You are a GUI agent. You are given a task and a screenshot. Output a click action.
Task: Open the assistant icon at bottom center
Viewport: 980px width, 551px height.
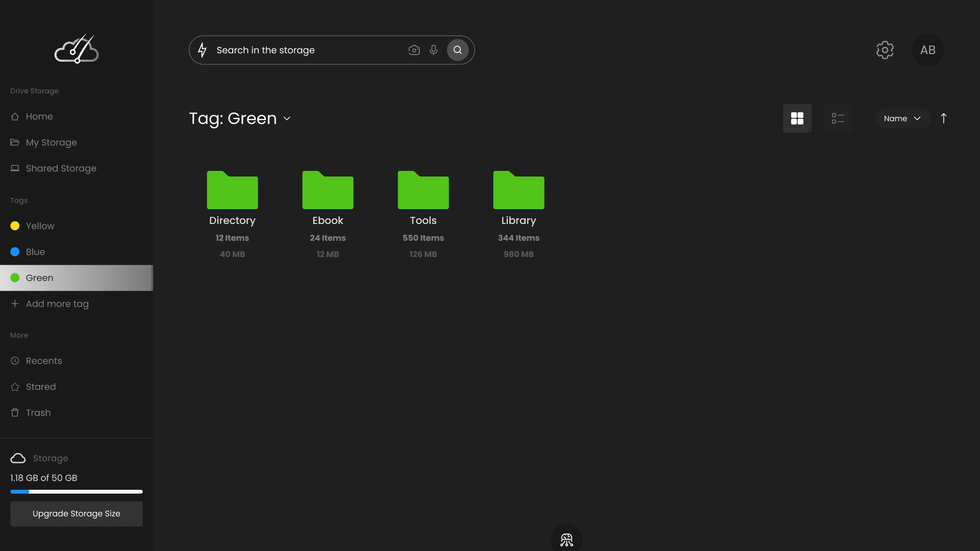coord(567,539)
